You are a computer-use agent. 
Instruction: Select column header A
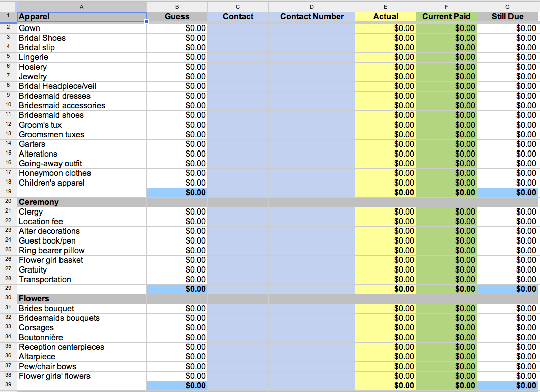click(x=81, y=6)
